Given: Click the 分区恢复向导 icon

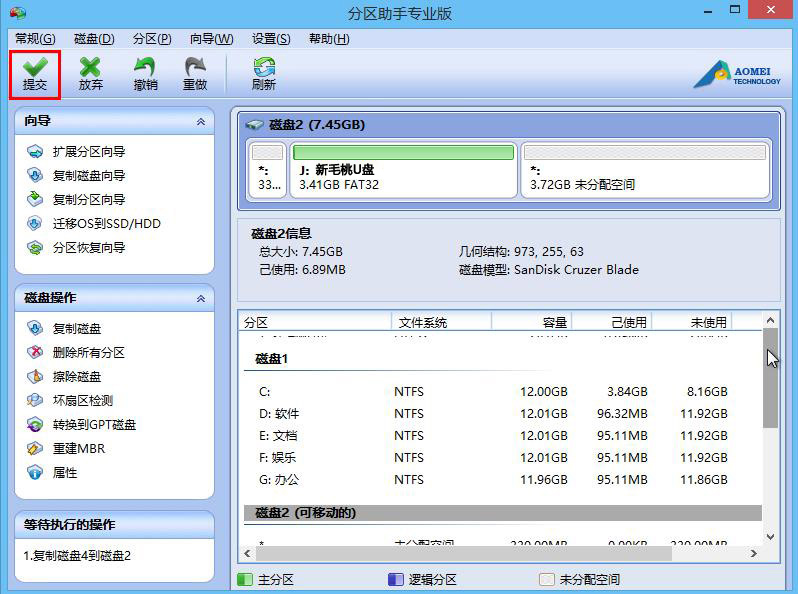Looking at the screenshot, I should pos(35,247).
